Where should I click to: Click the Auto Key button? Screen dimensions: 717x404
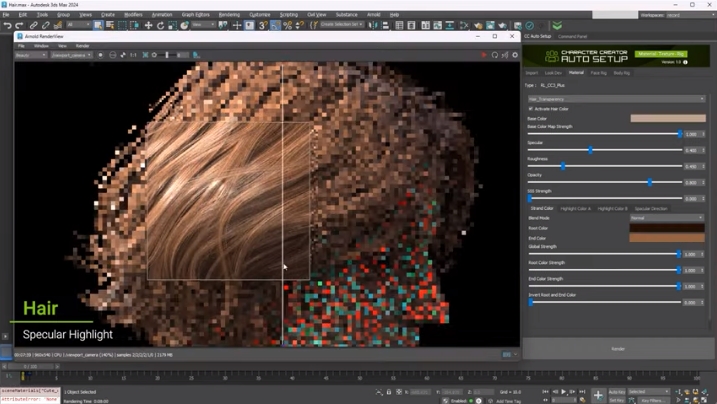pyautogui.click(x=617, y=392)
